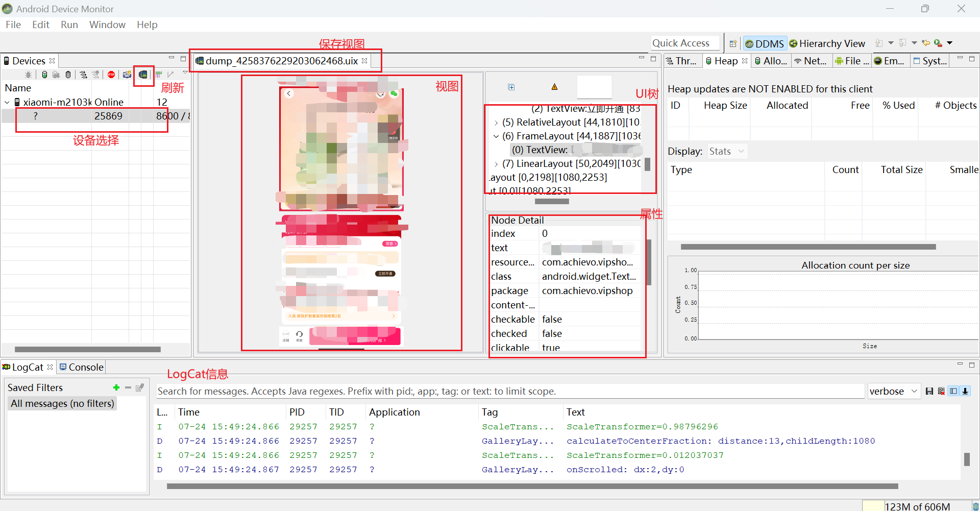Image resolution: width=980 pixels, height=511 pixels.
Task: Click the Dump View Hierarchy for UI Automator icon
Action: click(x=143, y=75)
